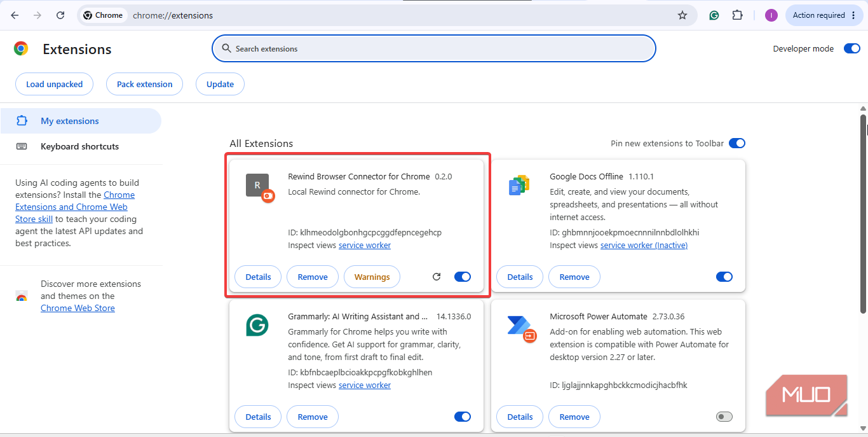Image resolution: width=868 pixels, height=437 pixels.
Task: Click the All Extensions heading
Action: pos(262,143)
